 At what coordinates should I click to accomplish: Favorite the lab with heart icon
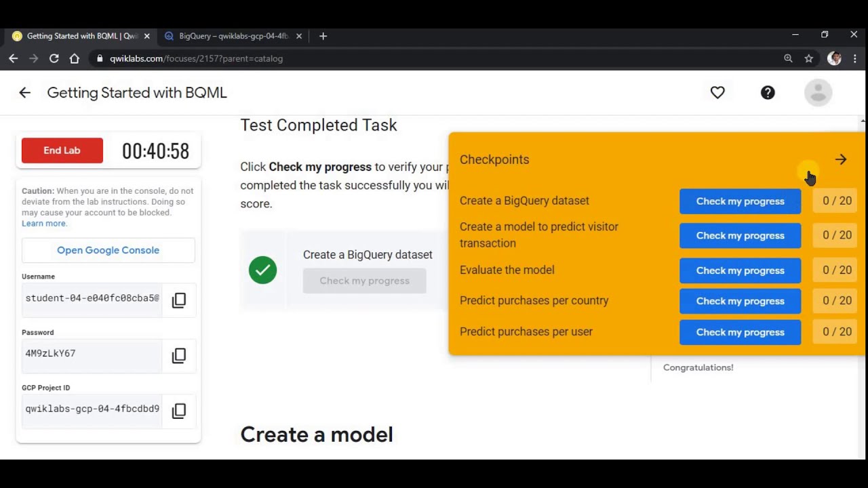coord(717,93)
